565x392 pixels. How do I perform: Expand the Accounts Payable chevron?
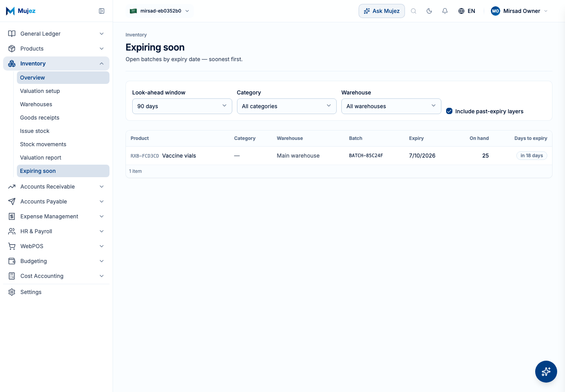coord(102,201)
